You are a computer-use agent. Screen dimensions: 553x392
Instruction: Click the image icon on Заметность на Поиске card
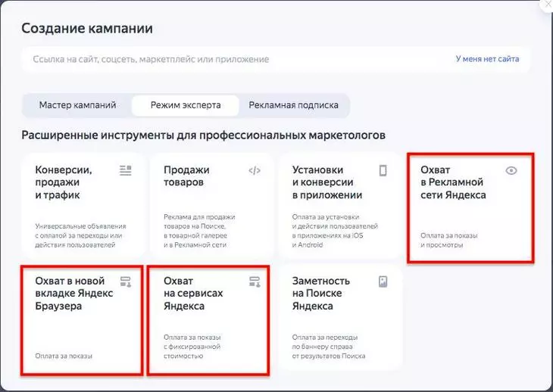pyautogui.click(x=383, y=282)
